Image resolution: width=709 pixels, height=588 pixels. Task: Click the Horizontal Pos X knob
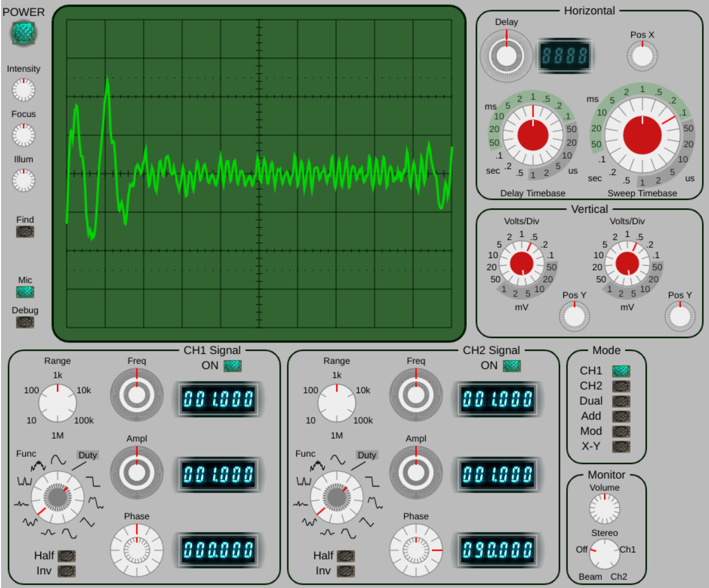coord(642,56)
